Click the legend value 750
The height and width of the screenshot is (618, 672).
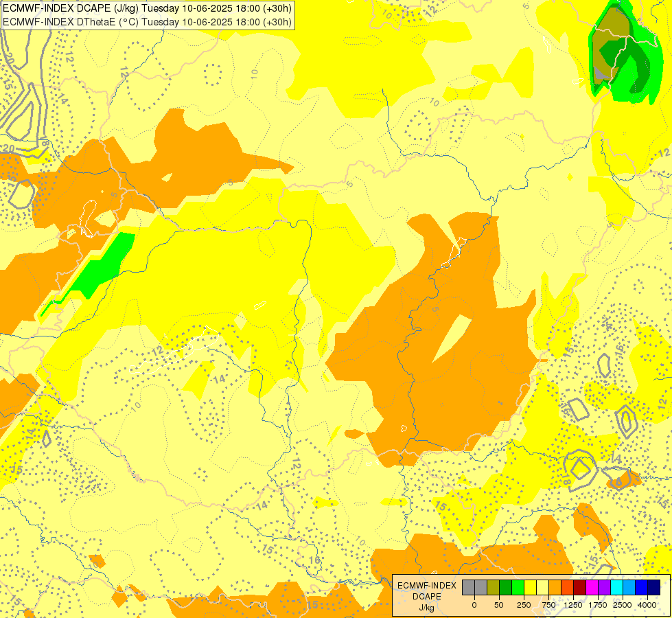coord(548,605)
